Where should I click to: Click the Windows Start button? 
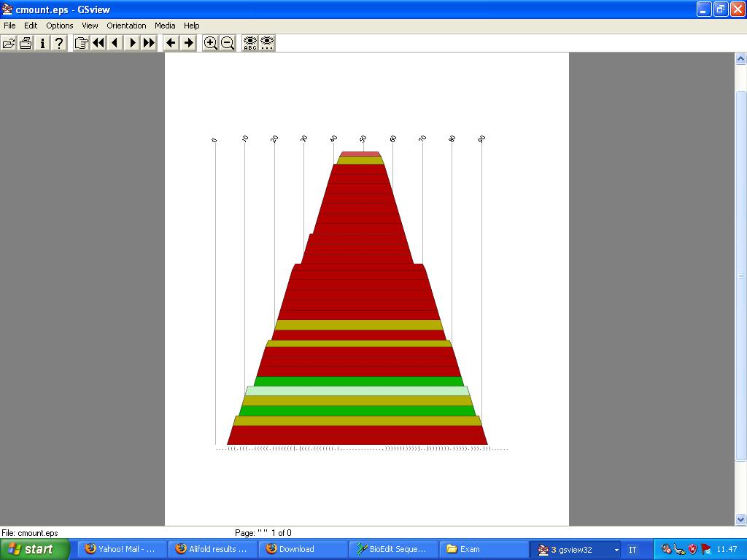pos(34,549)
